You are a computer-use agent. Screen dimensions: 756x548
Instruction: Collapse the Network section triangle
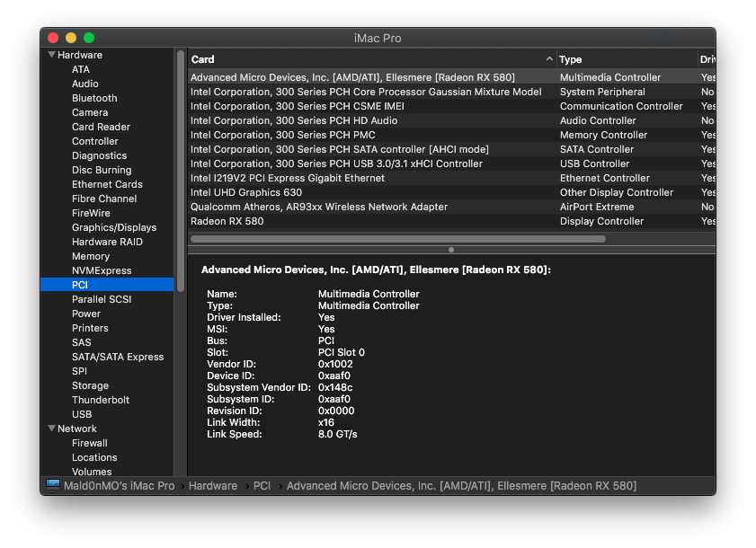coord(51,428)
